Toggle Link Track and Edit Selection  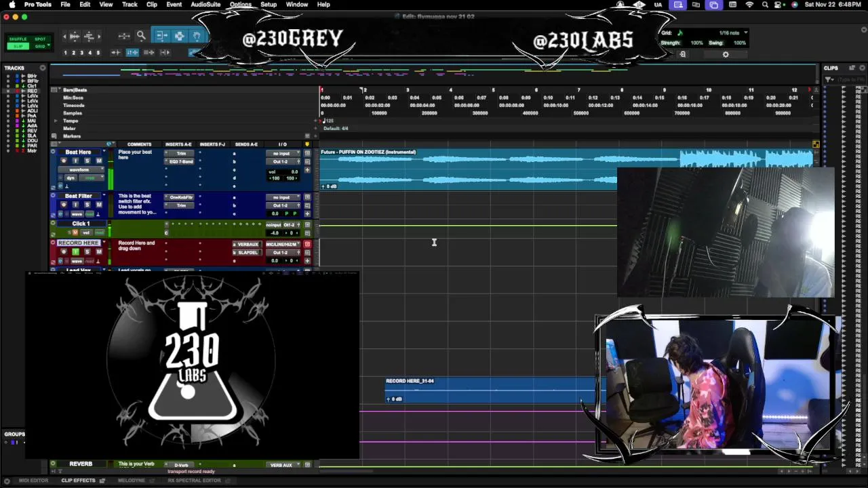click(x=149, y=52)
